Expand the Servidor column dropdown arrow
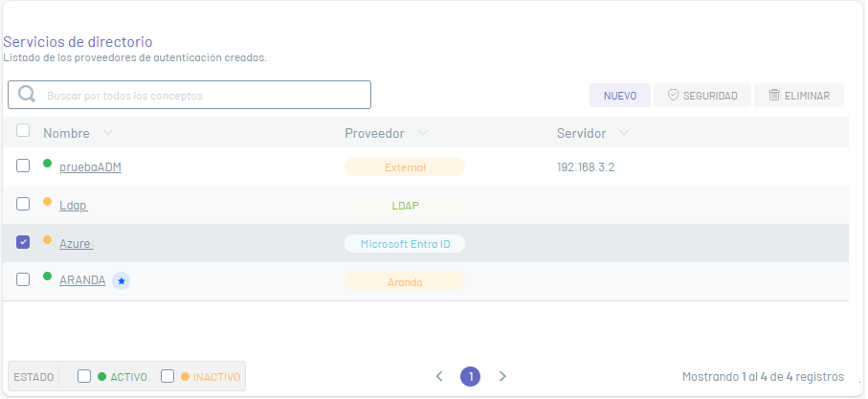Screen dimensions: 868x399 point(624,133)
